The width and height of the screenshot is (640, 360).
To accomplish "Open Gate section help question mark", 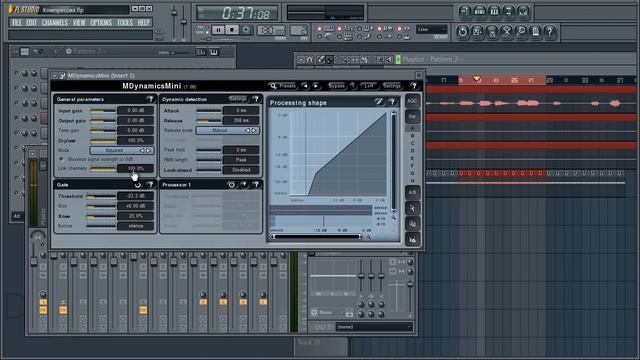I will 150,185.
